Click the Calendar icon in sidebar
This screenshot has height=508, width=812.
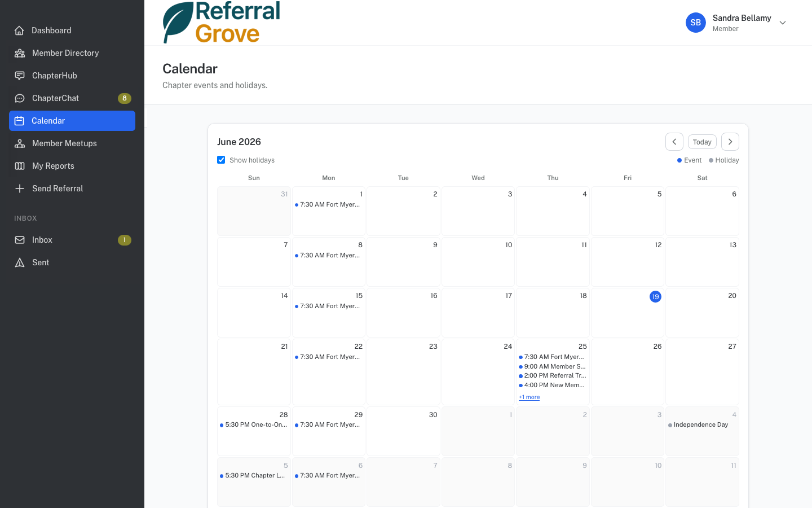click(19, 121)
